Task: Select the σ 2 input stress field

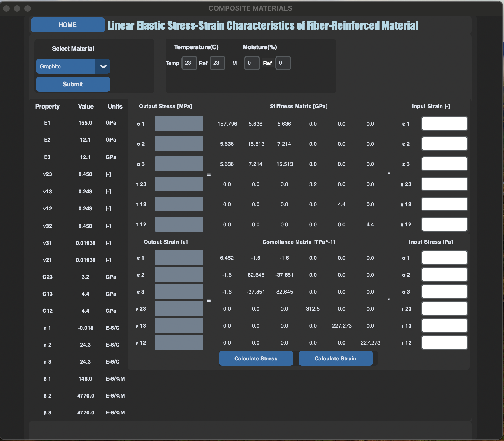Action: click(444, 275)
